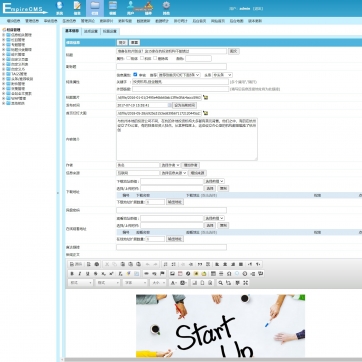
Task: Click the editor source code button
Action: click(76, 264)
